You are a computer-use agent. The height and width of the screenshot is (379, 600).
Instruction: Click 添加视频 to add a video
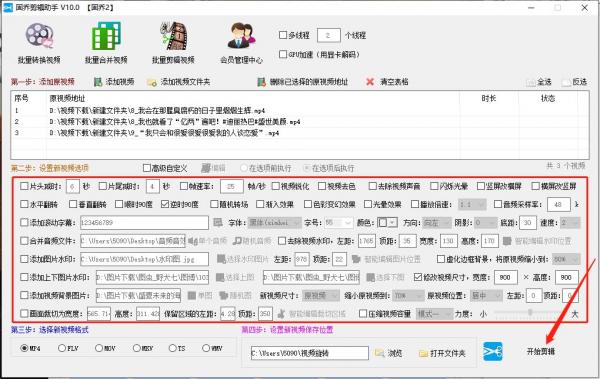tap(114, 82)
